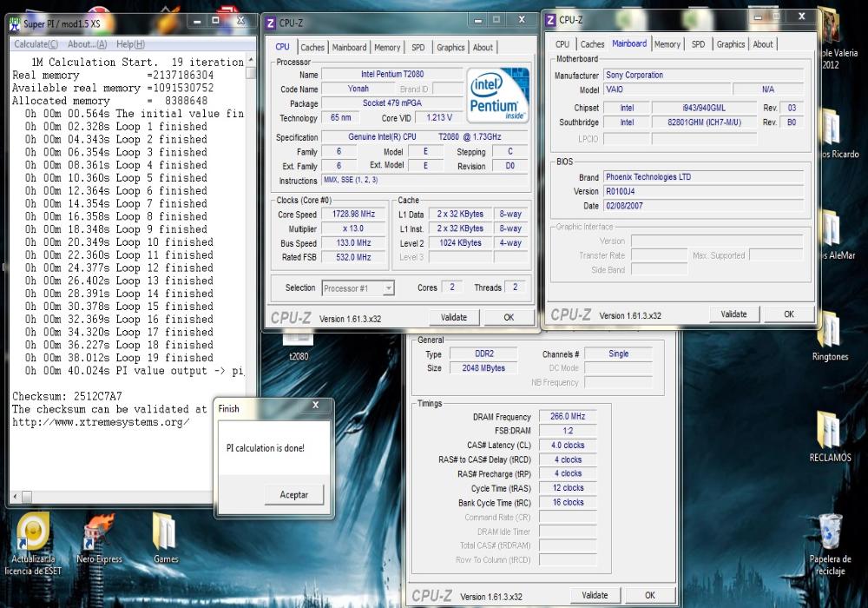This screenshot has width=868, height=608.
Task: Click Super PI scroll-up arrow
Action: click(x=251, y=59)
